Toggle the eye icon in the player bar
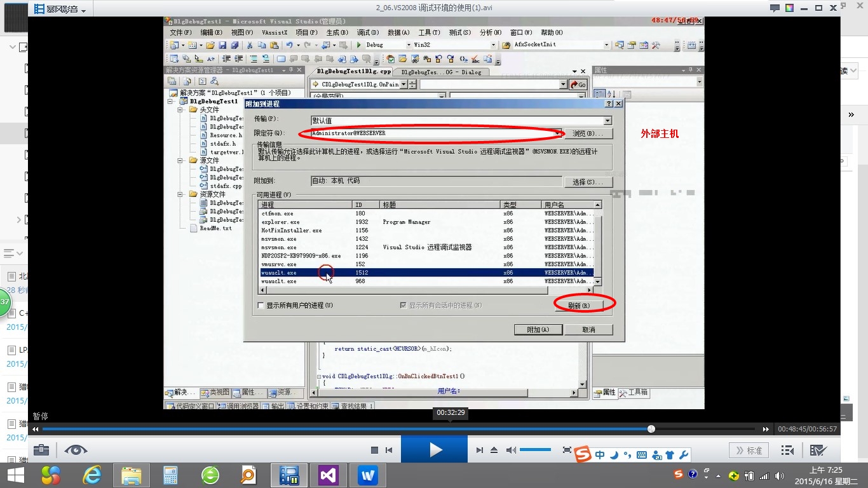This screenshot has height=488, width=868. (76, 450)
